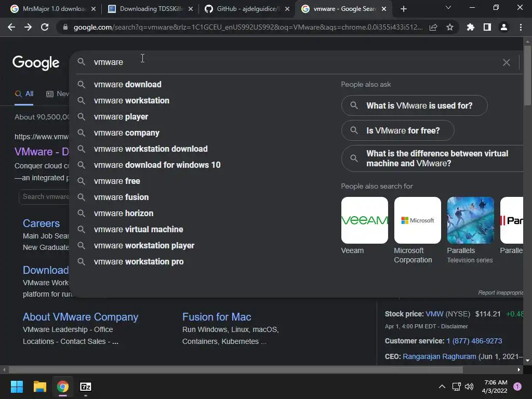Select the 'vmware company' suggestion
Screen dimensions: 532x399
click(x=127, y=132)
